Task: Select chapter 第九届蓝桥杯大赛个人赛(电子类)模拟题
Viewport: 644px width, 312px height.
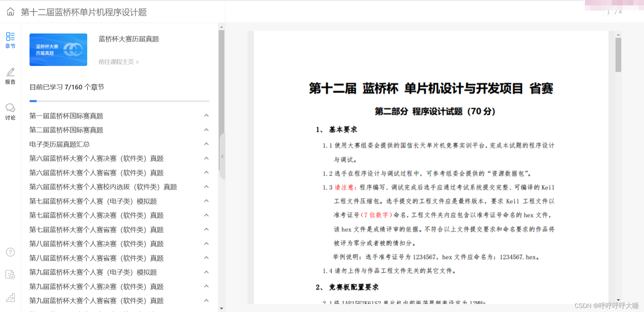Action: point(93,272)
